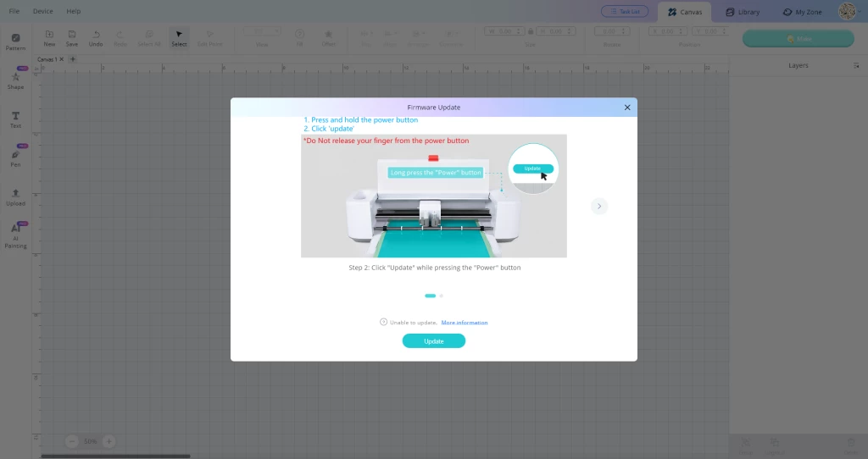Image resolution: width=868 pixels, height=459 pixels.
Task: Open the File menu
Action: (x=14, y=11)
